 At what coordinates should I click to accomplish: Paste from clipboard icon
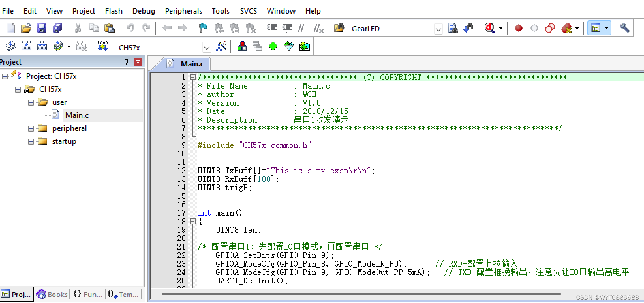click(109, 28)
